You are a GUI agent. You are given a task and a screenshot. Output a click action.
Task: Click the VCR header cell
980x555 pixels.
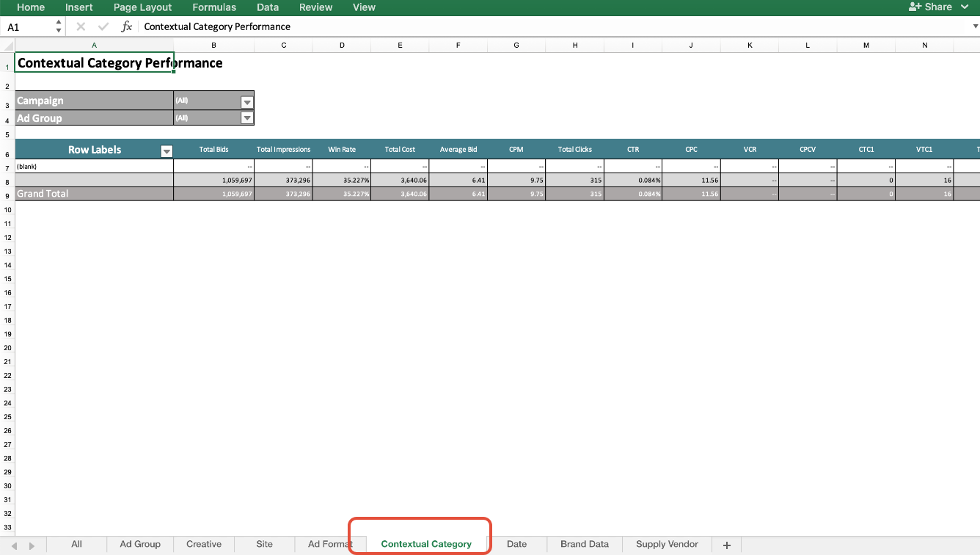(750, 149)
